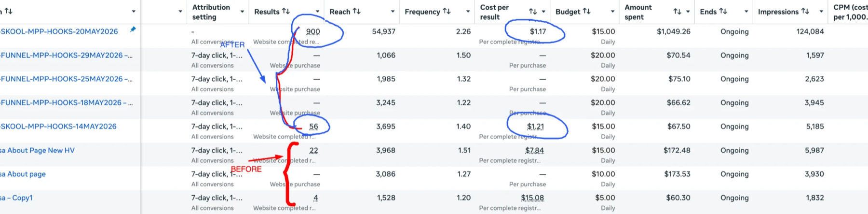Select the 124,084 impressions cell
Viewport: 868px width, 214px height.
point(810,31)
